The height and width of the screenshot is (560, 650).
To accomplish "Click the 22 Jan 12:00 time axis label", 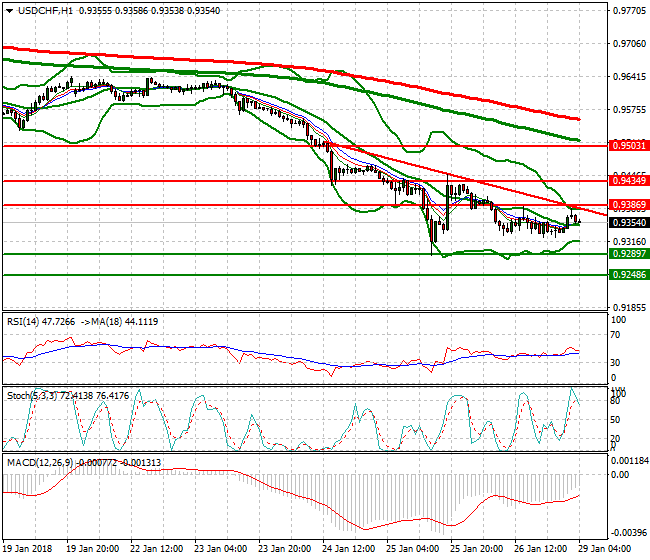I will click(x=156, y=549).
